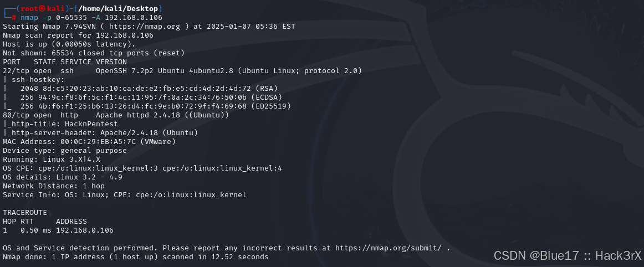Click the MAC Address VMware line
The height and width of the screenshot is (267, 644).
(89, 142)
